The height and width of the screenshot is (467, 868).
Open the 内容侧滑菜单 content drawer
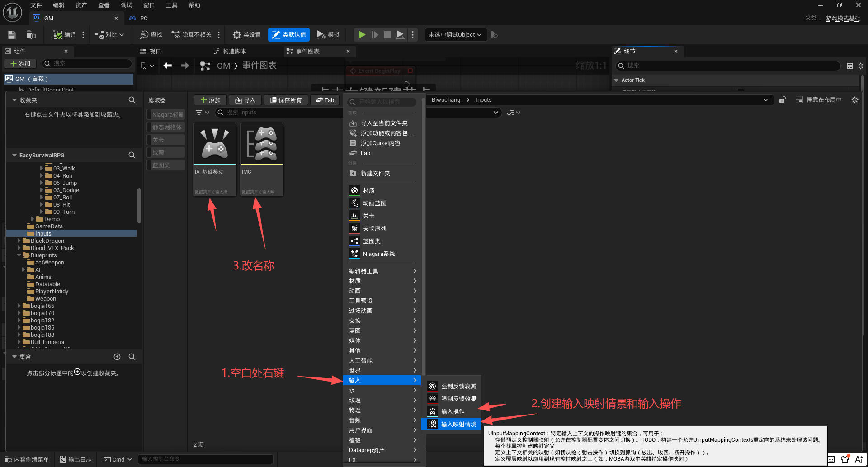(27, 459)
